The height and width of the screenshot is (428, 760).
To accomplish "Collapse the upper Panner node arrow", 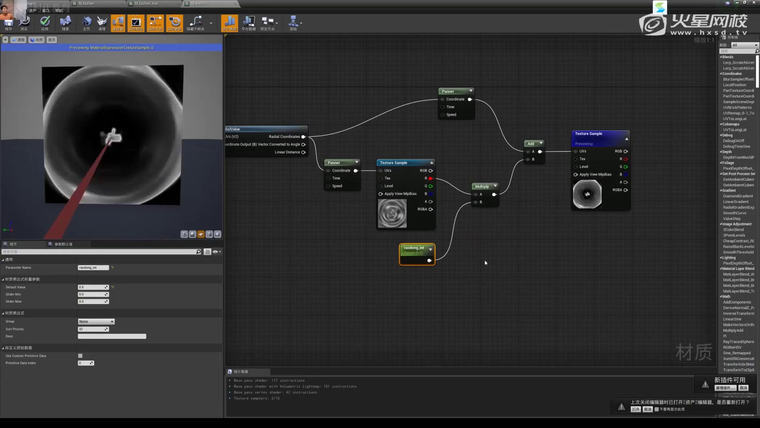I will click(470, 91).
